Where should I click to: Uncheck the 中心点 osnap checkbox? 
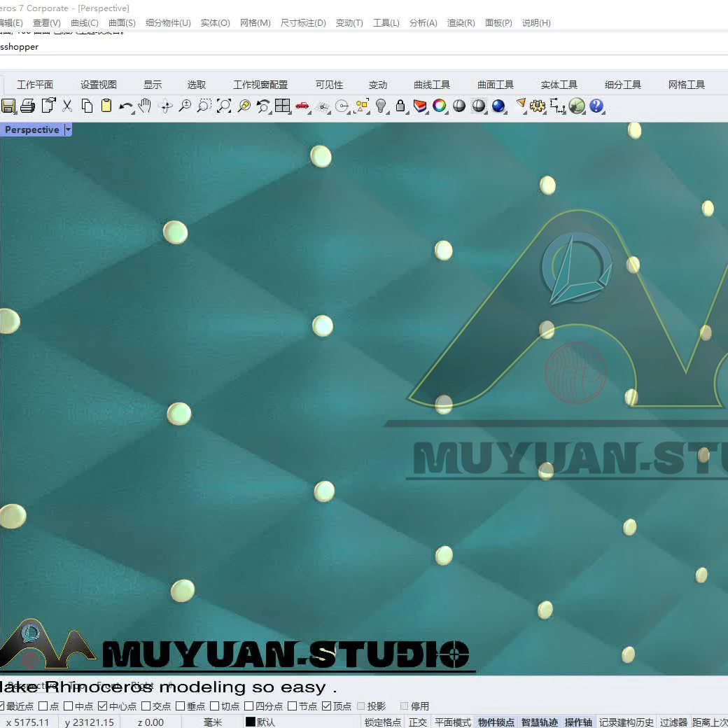[103, 706]
